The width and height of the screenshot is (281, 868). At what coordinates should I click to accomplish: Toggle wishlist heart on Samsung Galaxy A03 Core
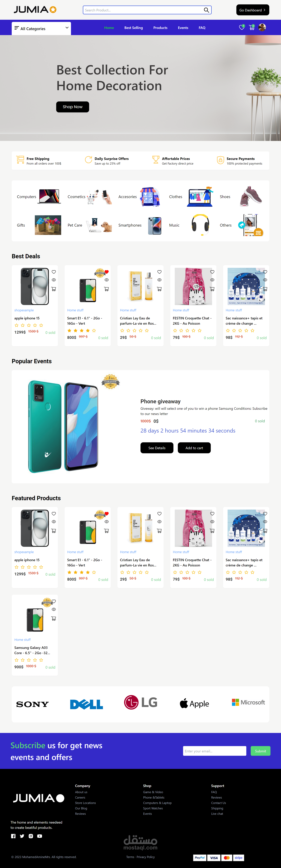pos(54,602)
